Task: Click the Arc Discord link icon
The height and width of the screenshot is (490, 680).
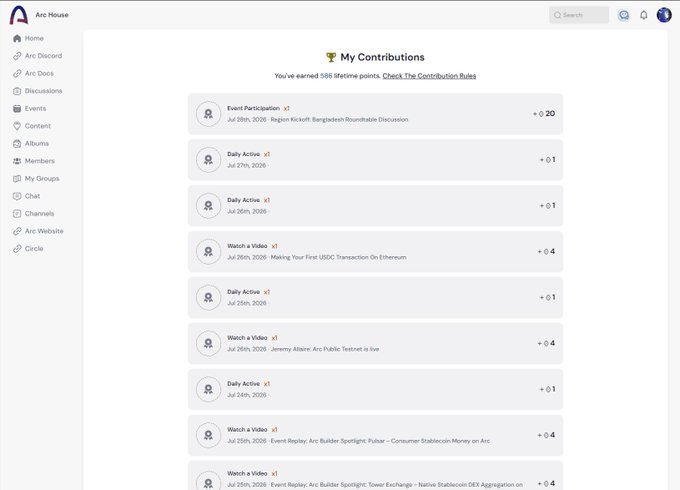Action: (17, 56)
